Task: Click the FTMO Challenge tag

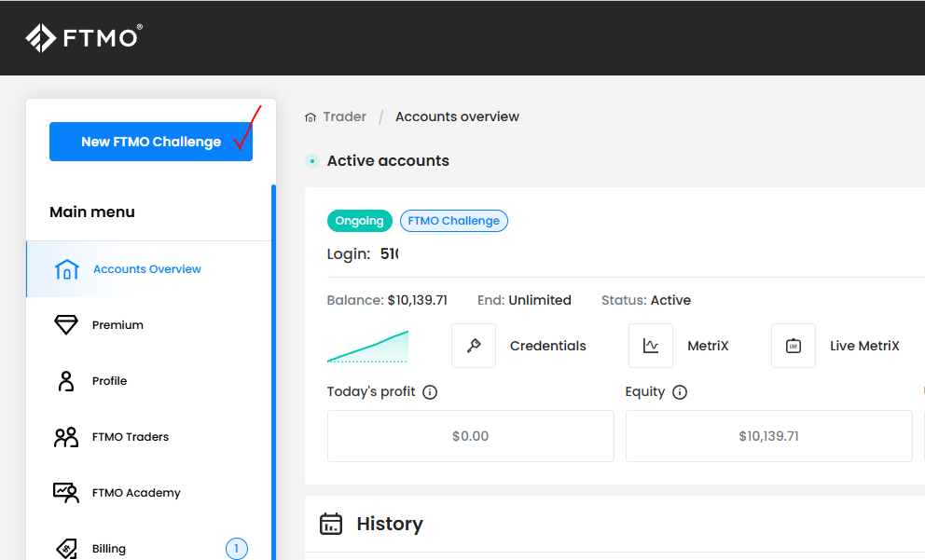Action: point(454,221)
